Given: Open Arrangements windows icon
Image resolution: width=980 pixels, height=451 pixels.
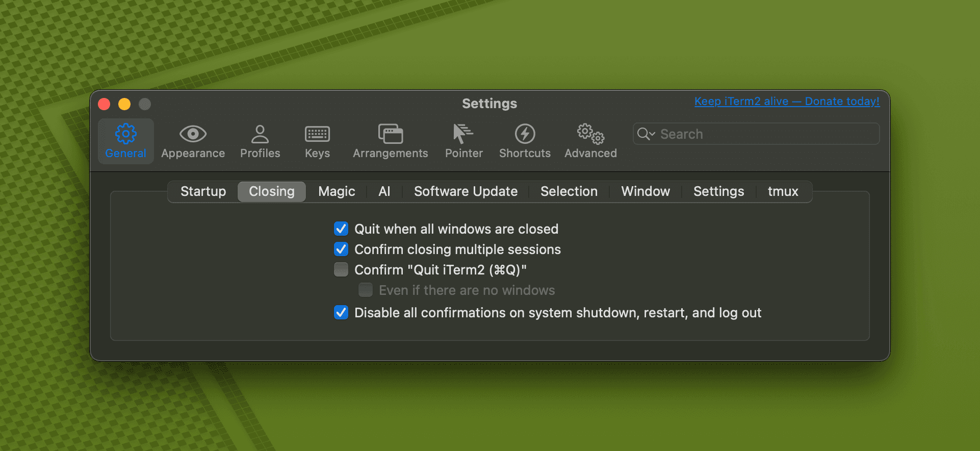Looking at the screenshot, I should pos(390,134).
